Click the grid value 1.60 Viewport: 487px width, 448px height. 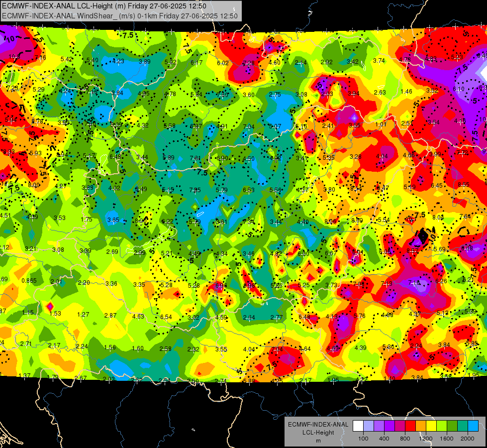pos(138,348)
